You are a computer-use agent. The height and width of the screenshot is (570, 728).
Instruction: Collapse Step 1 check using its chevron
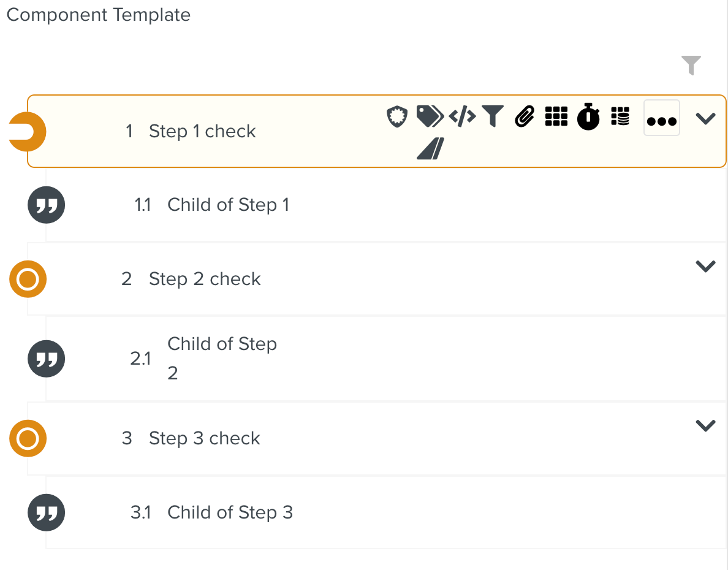[x=705, y=118]
